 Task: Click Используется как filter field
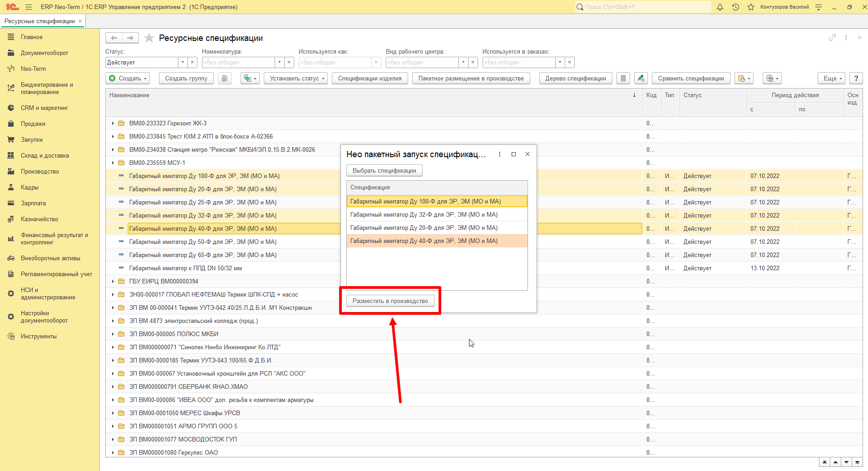335,62
